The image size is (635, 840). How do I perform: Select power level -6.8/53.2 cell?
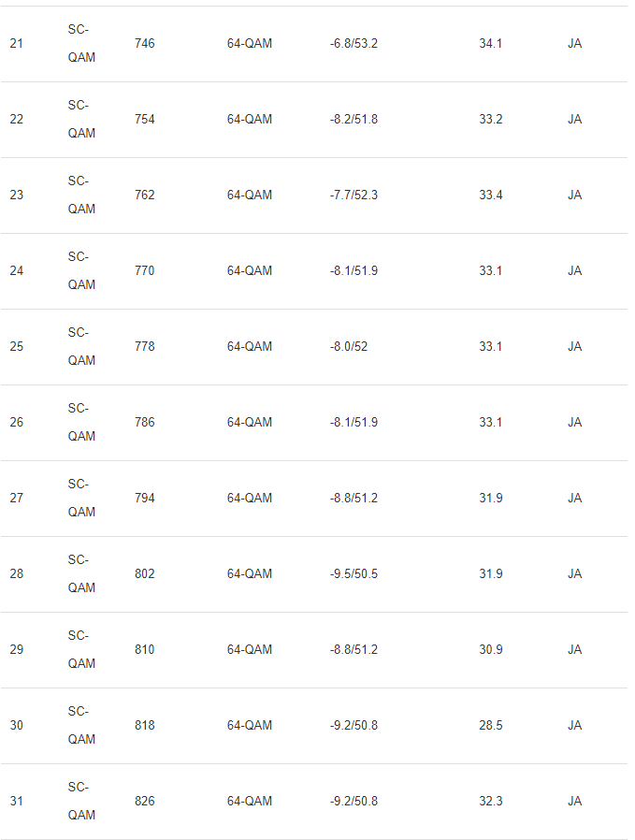tap(354, 43)
